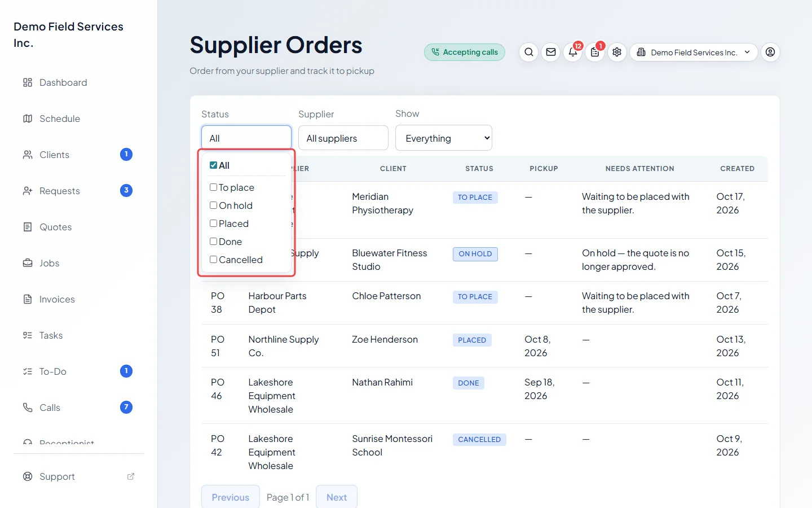This screenshot has height=508, width=812.
Task: Open the settings gear icon
Action: (x=617, y=52)
